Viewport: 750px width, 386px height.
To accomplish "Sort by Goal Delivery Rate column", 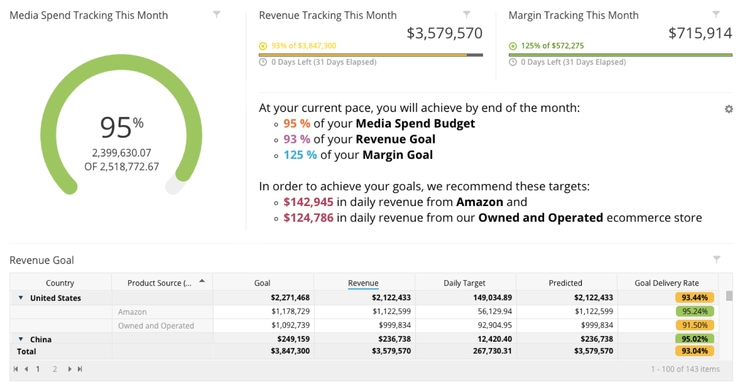I will pos(667,283).
